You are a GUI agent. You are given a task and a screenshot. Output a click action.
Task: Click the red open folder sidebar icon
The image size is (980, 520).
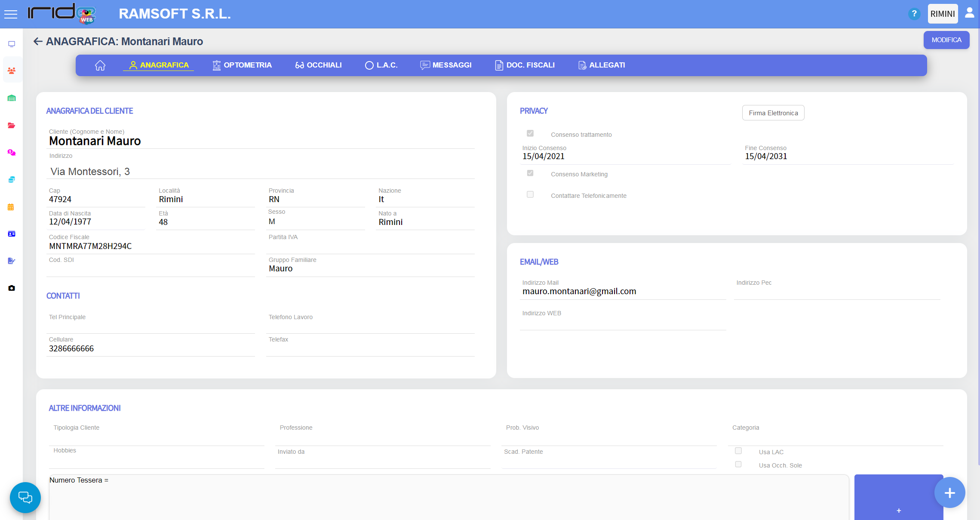click(x=12, y=126)
